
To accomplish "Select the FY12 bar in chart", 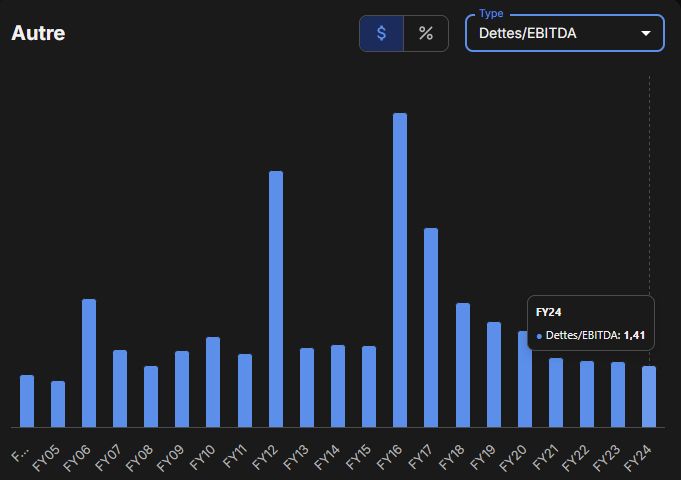I will coord(276,299).
